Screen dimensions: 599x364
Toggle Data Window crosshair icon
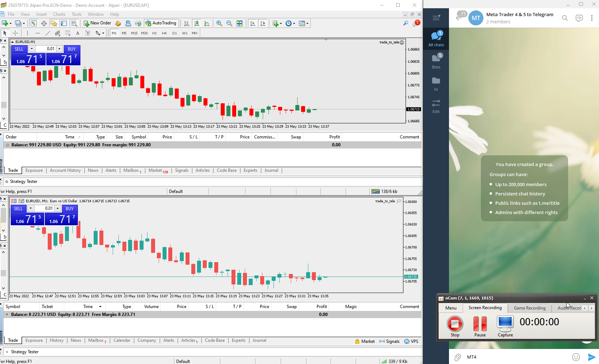[44, 23]
